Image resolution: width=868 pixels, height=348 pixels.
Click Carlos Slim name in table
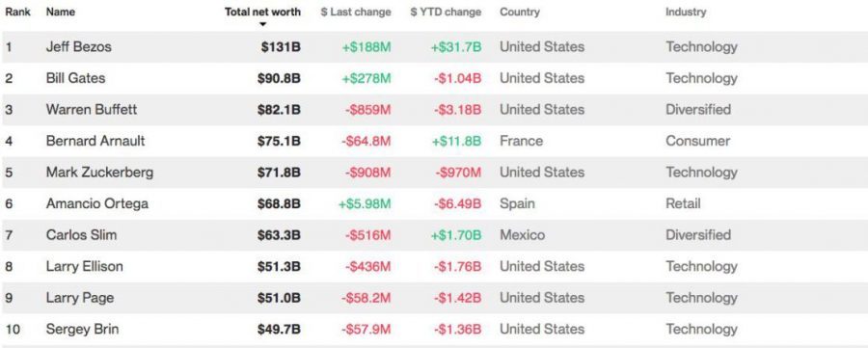(81, 235)
